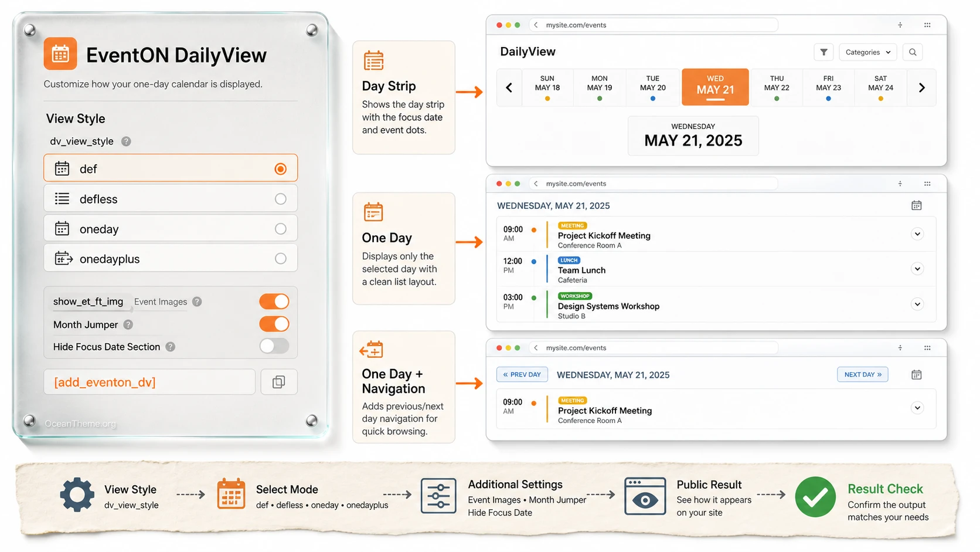Open help icon next to dv_view_style

coord(126,141)
